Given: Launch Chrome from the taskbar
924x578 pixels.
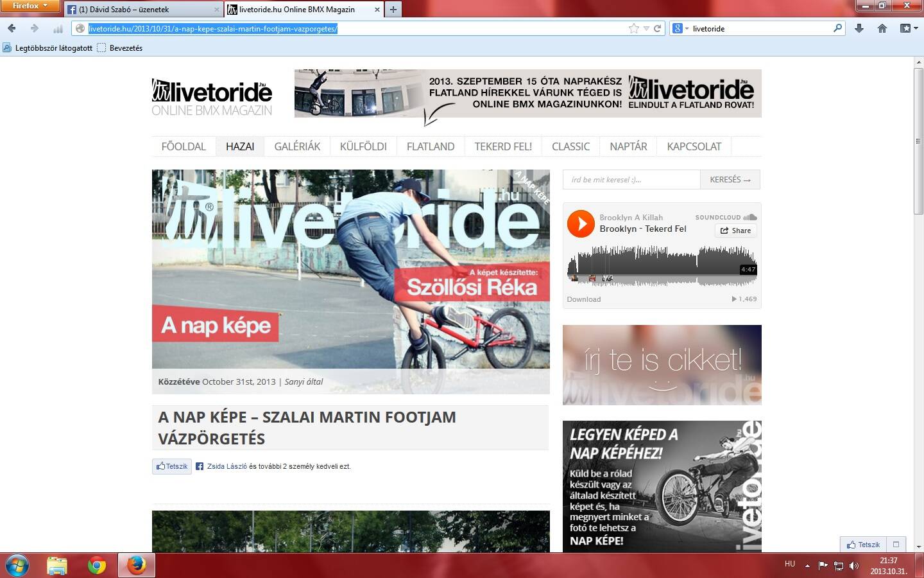Looking at the screenshot, I should tap(97, 565).
